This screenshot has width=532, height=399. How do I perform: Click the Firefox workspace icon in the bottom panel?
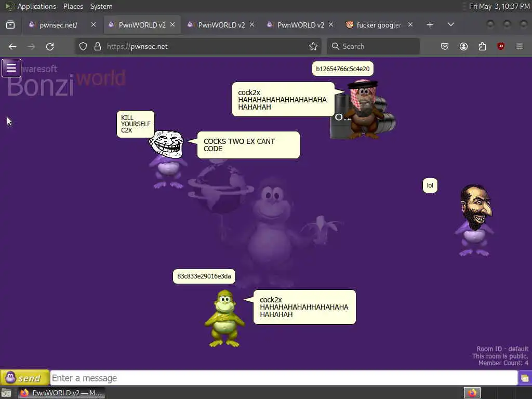pos(472,393)
